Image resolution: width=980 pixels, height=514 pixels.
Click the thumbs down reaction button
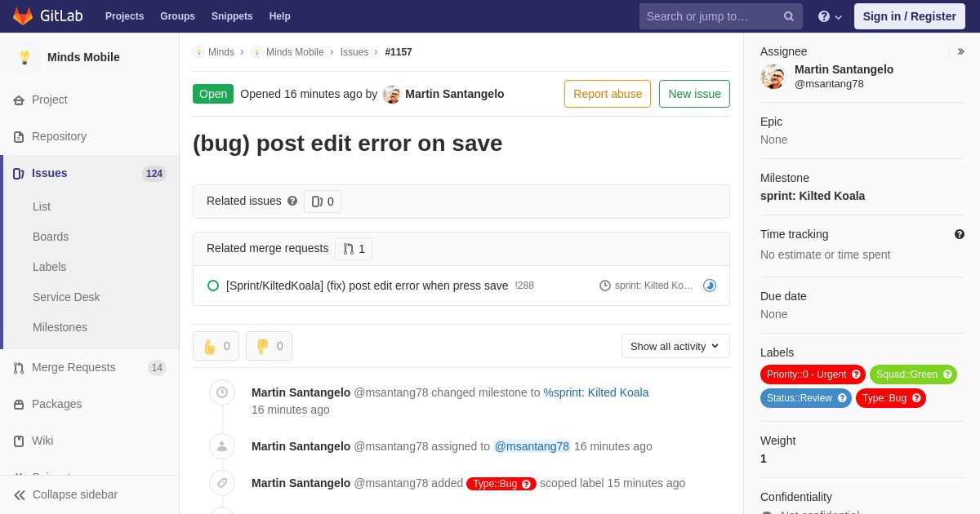269,346
